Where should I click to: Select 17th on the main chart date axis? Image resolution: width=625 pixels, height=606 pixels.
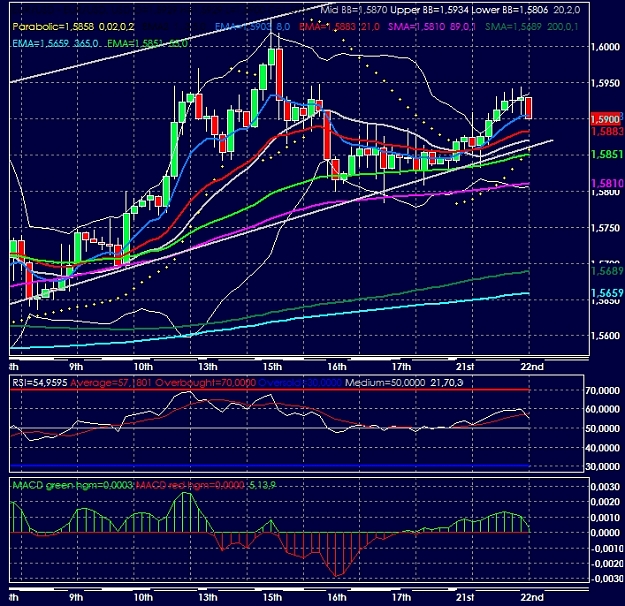click(x=401, y=366)
